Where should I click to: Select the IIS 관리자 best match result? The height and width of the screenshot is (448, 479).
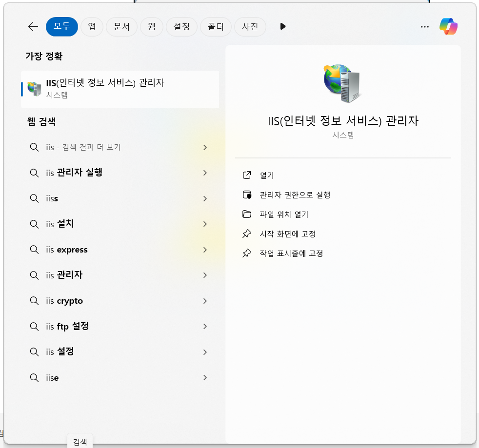pos(120,89)
